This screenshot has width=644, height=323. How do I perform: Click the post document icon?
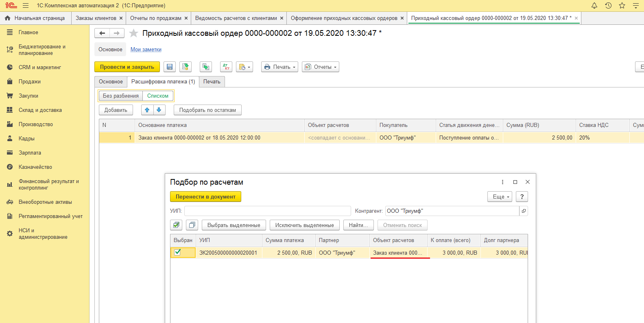pos(186,67)
